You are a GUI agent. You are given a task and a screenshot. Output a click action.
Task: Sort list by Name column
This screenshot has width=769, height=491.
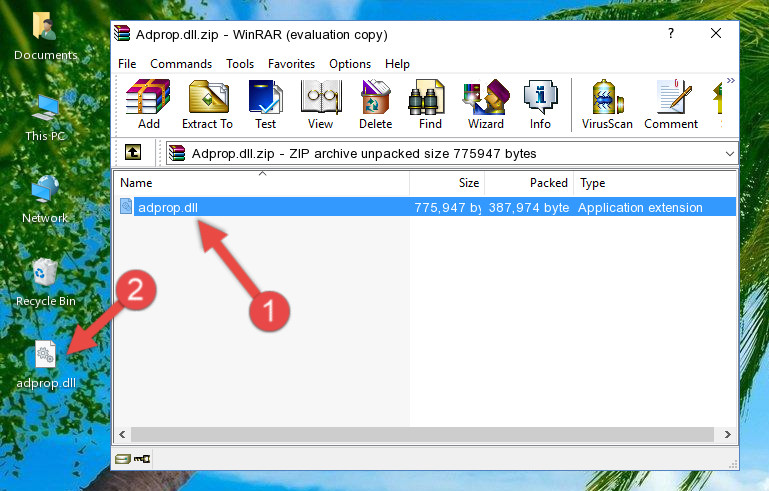tap(262, 183)
